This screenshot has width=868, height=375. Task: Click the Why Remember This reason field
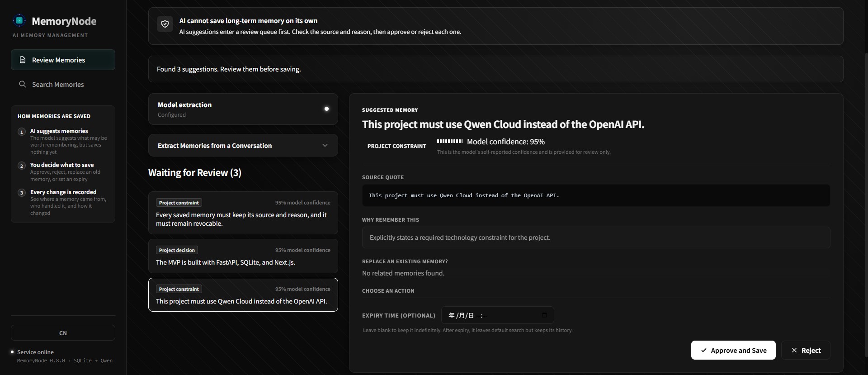click(x=596, y=237)
